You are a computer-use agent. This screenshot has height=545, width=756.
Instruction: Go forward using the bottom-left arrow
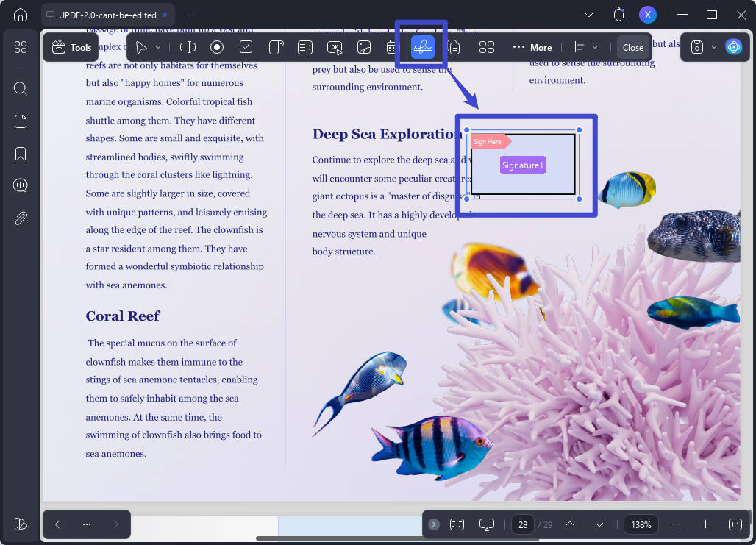(115, 524)
